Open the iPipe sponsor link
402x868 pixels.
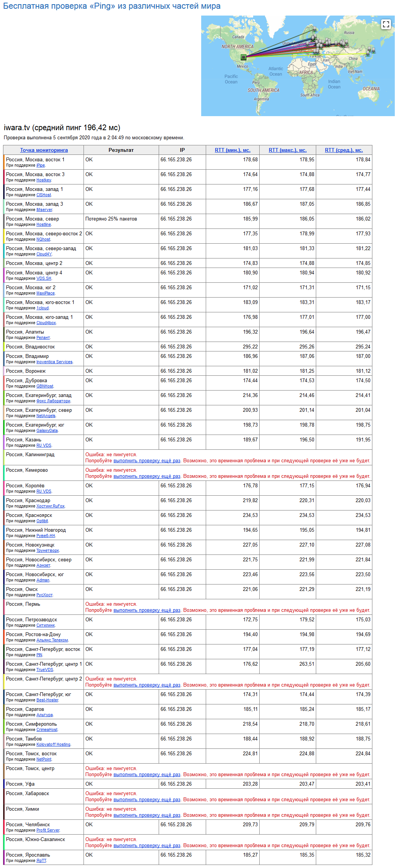41,165
